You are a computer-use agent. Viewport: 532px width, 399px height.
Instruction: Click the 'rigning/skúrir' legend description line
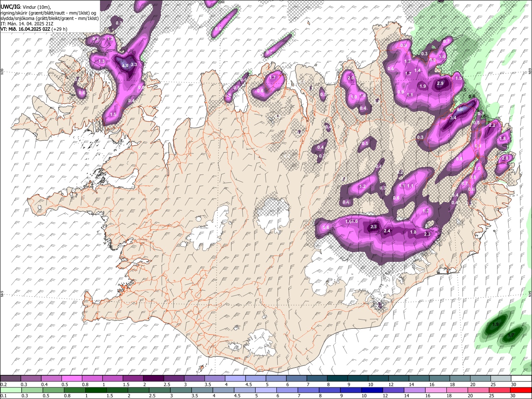click(49, 13)
